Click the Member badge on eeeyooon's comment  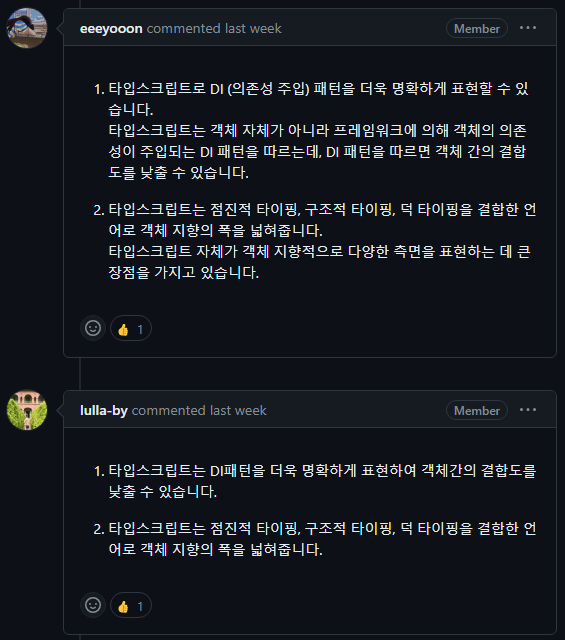click(x=477, y=29)
